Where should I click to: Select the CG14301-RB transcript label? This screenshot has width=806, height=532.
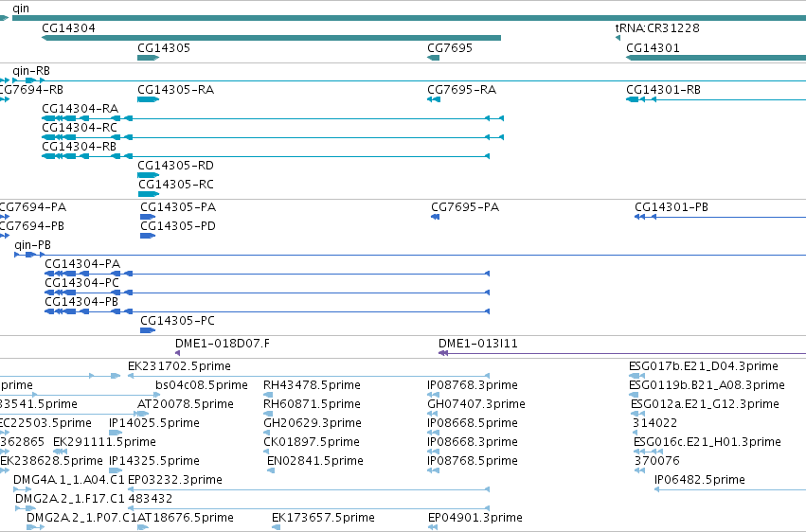[x=663, y=89]
